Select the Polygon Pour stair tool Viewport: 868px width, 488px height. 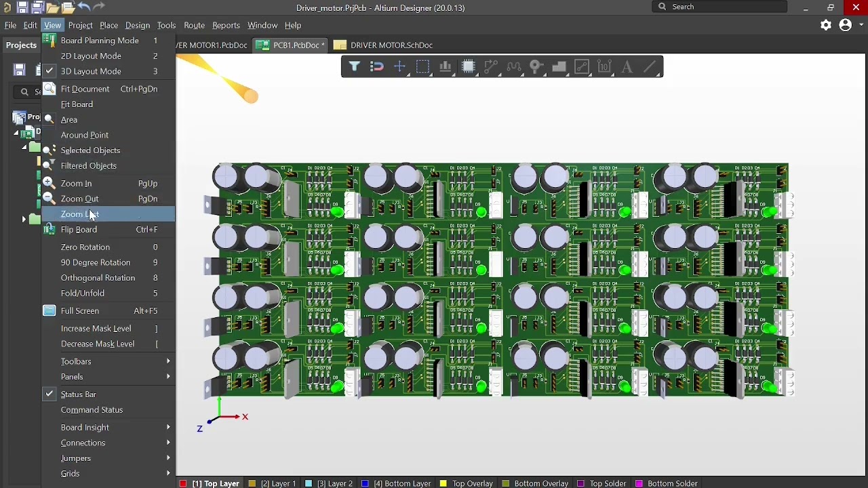(x=559, y=66)
